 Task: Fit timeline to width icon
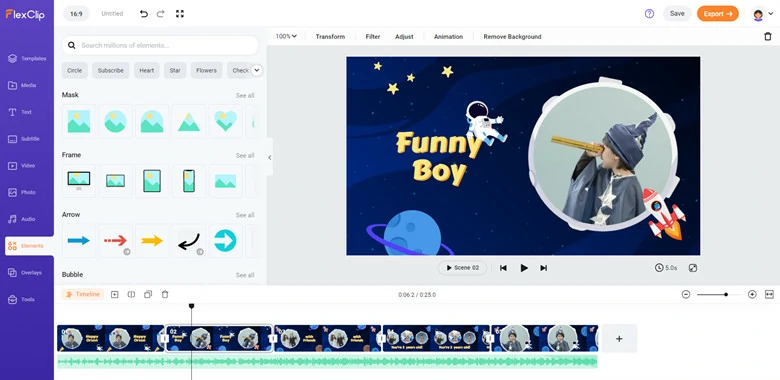coord(770,294)
